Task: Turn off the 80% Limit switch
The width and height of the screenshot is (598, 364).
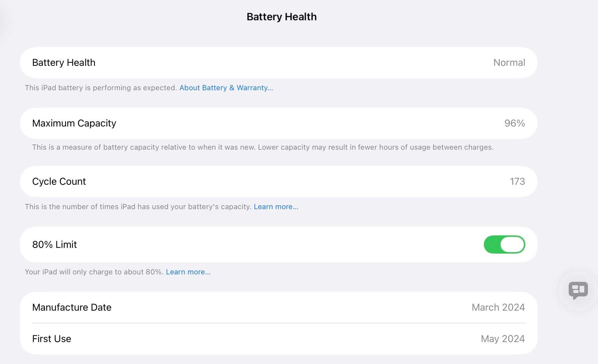Action: [x=504, y=244]
